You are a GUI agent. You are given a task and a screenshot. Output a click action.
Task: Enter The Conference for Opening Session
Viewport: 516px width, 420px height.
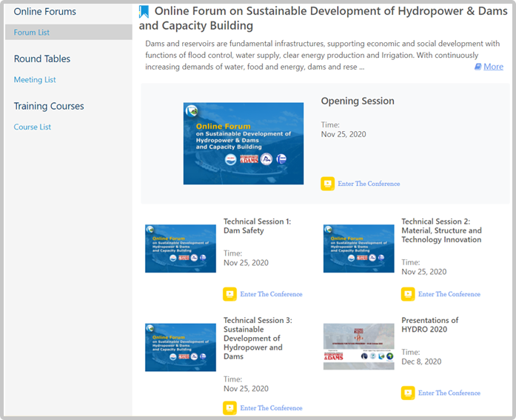[x=369, y=184]
